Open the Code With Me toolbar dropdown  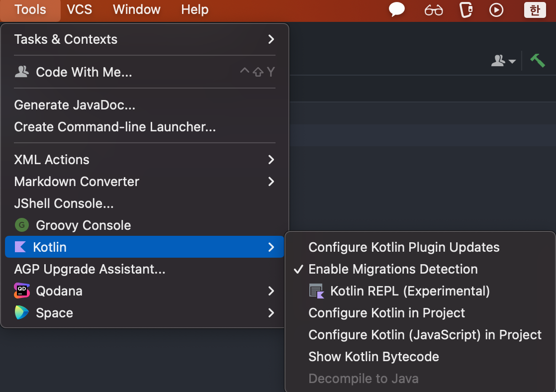coord(503,61)
